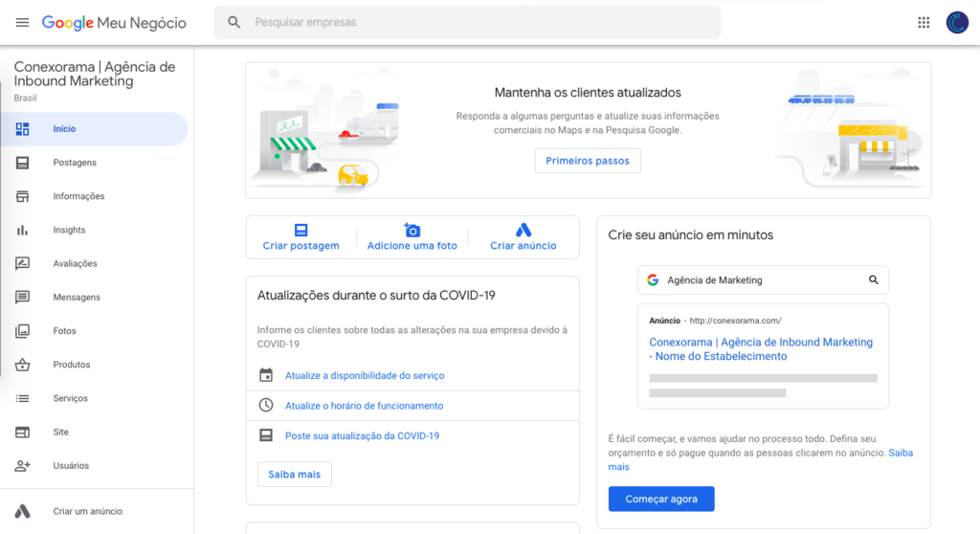Open the Google apps grid
This screenshot has height=534, width=980.
click(924, 23)
